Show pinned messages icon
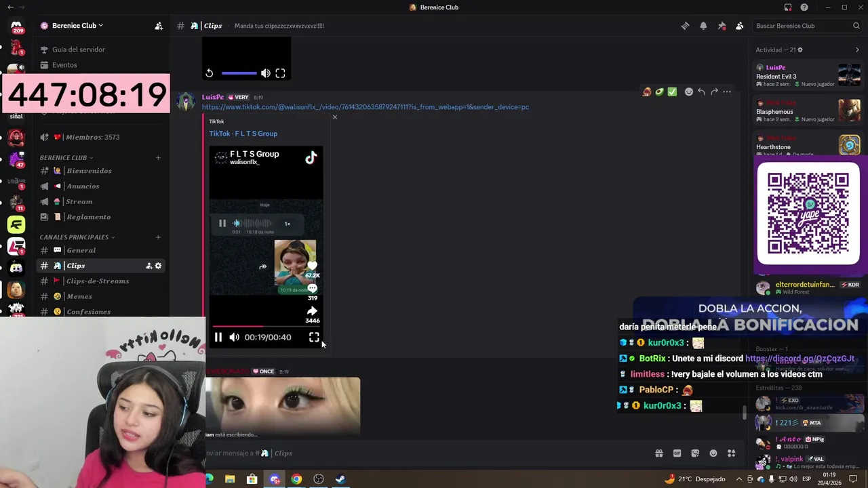 pyautogui.click(x=722, y=26)
